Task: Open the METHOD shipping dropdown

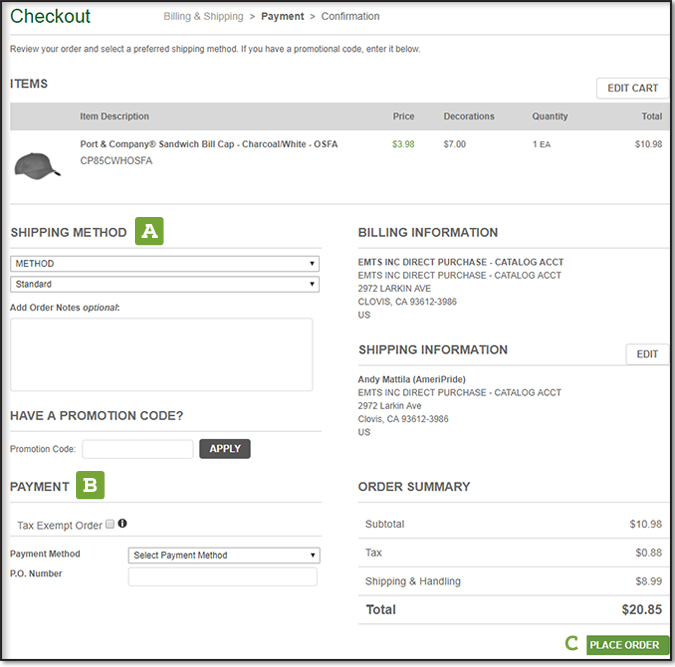Action: coord(164,264)
